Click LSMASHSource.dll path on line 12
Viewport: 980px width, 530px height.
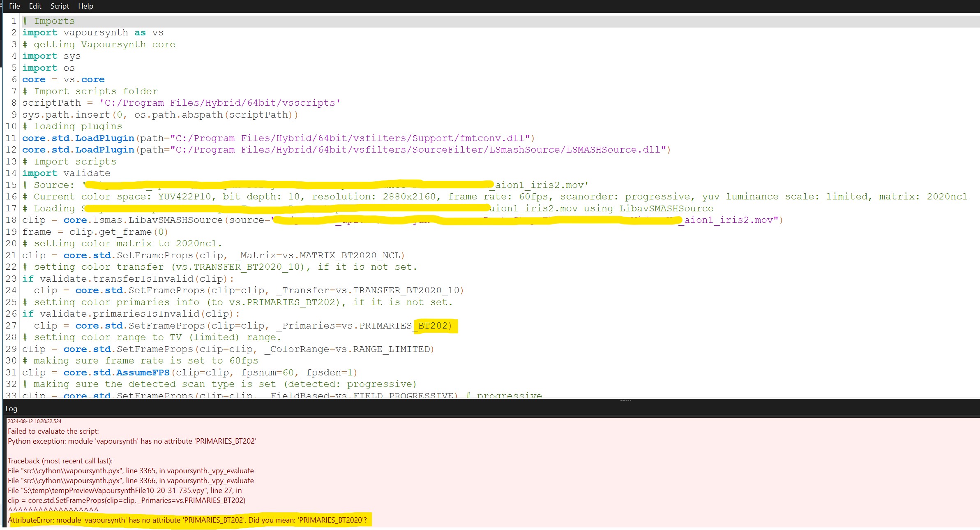[x=613, y=150]
